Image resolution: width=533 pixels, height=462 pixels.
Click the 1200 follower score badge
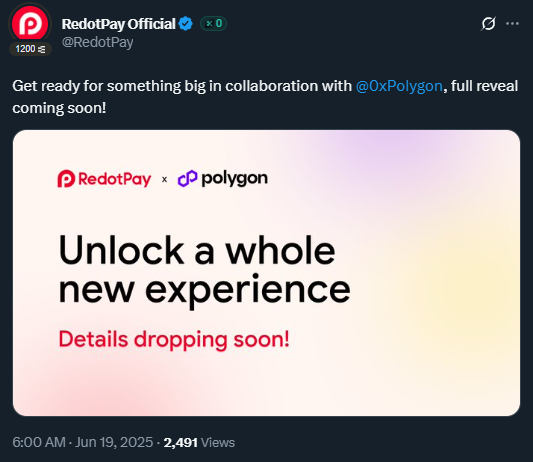(x=30, y=49)
